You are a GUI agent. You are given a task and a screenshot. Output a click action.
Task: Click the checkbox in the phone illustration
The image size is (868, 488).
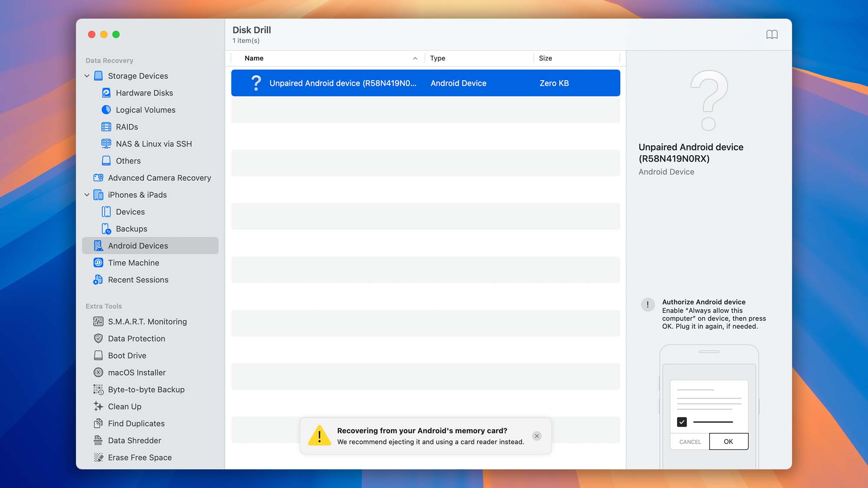point(681,422)
